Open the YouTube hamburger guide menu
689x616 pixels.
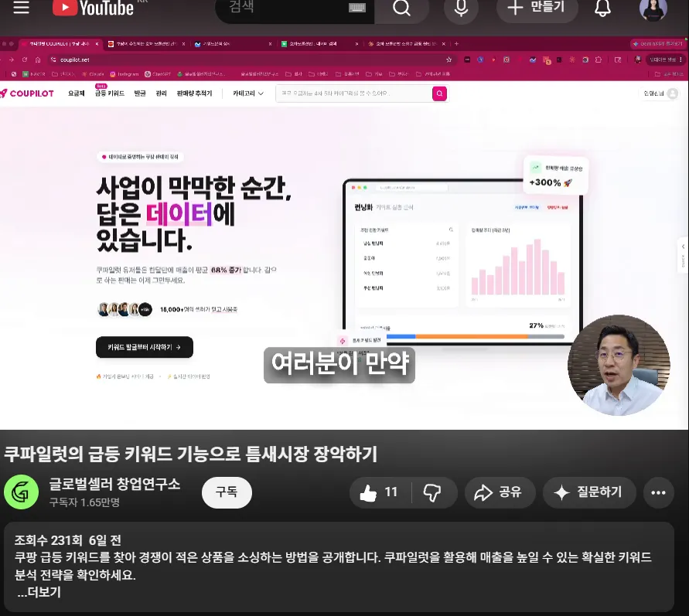[21, 8]
